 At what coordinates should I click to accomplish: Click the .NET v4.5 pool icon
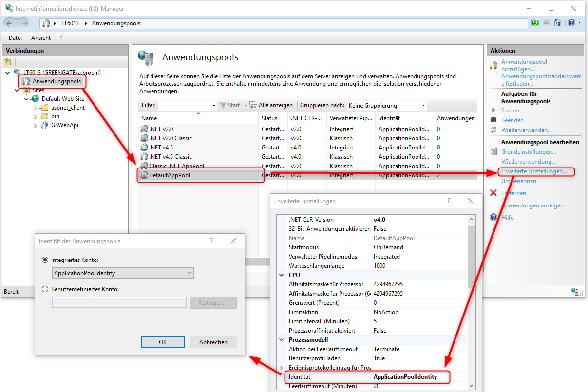144,148
